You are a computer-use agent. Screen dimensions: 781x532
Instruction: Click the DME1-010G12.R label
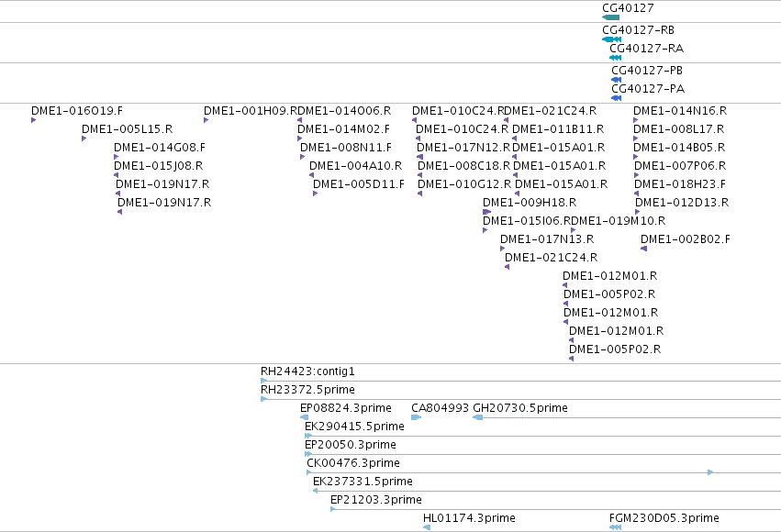(464, 184)
